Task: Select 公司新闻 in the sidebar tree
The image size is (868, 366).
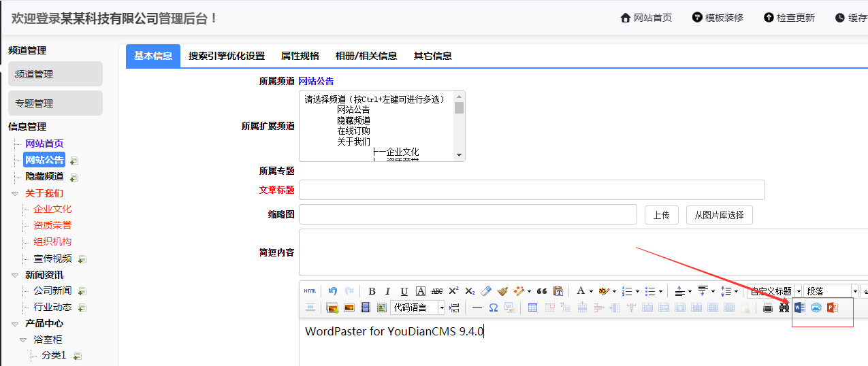Action: point(52,291)
